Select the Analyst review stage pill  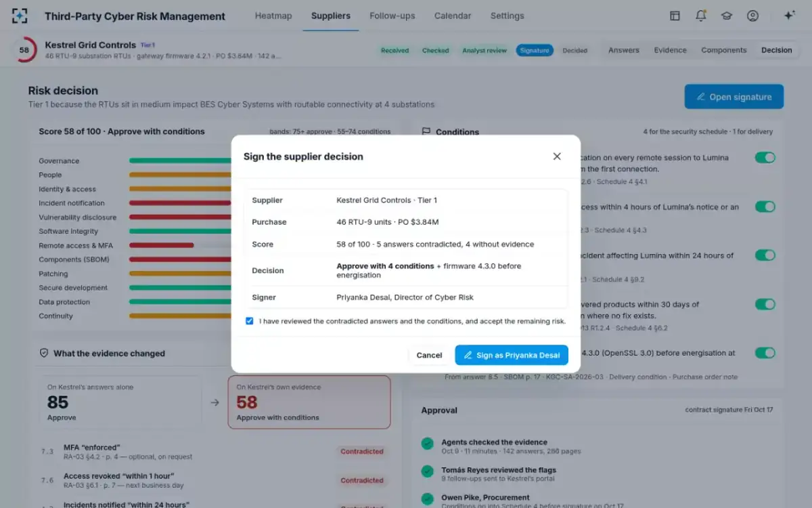(x=484, y=50)
